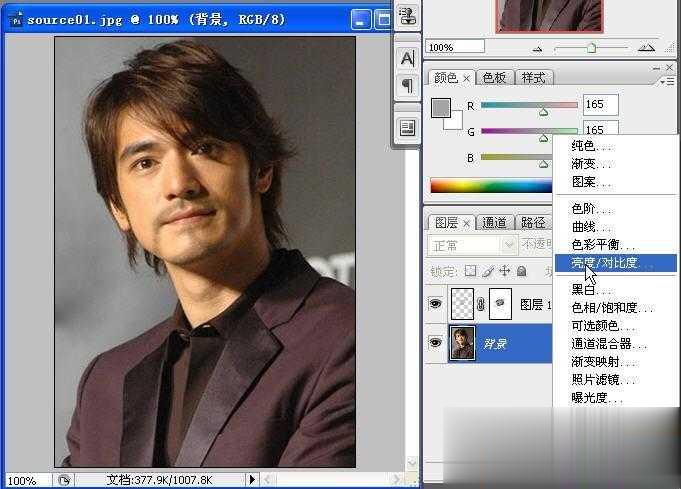Click the Navigator zoom in large mountains icon

pos(646,48)
